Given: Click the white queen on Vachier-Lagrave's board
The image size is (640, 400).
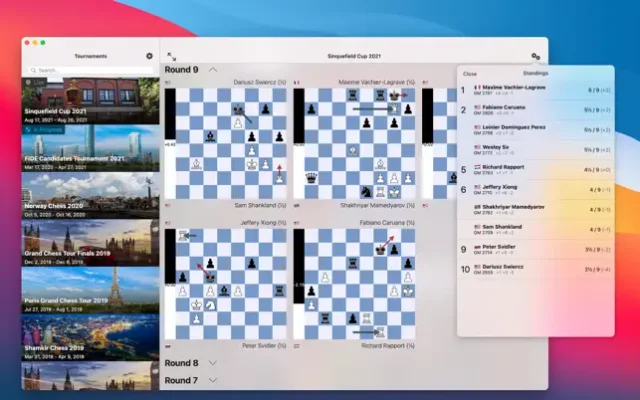Looking at the screenshot, I should [312, 178].
